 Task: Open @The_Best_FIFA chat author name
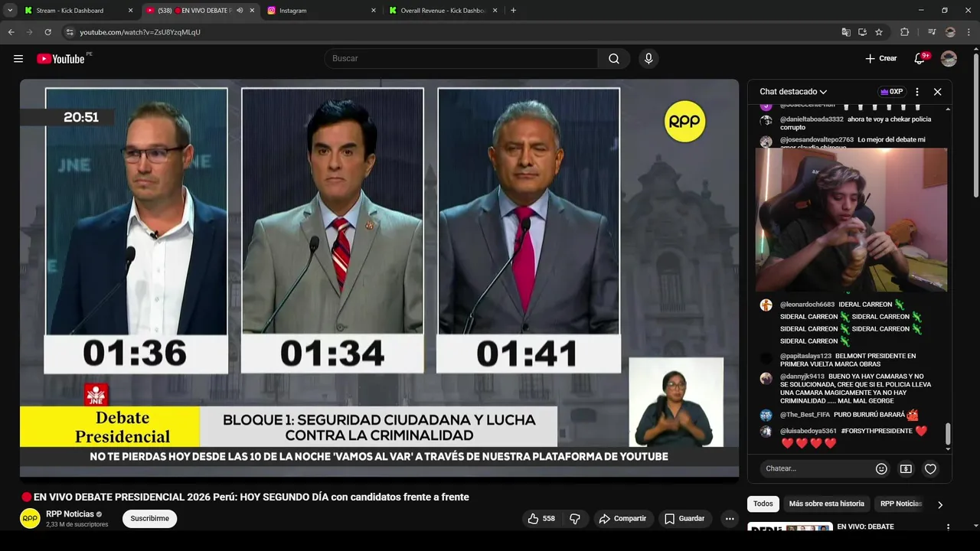coord(805,415)
